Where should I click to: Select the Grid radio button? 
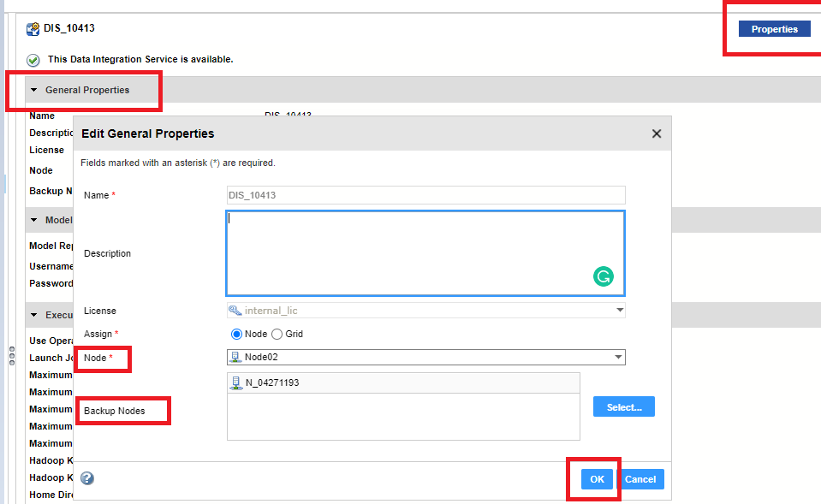tap(277, 334)
